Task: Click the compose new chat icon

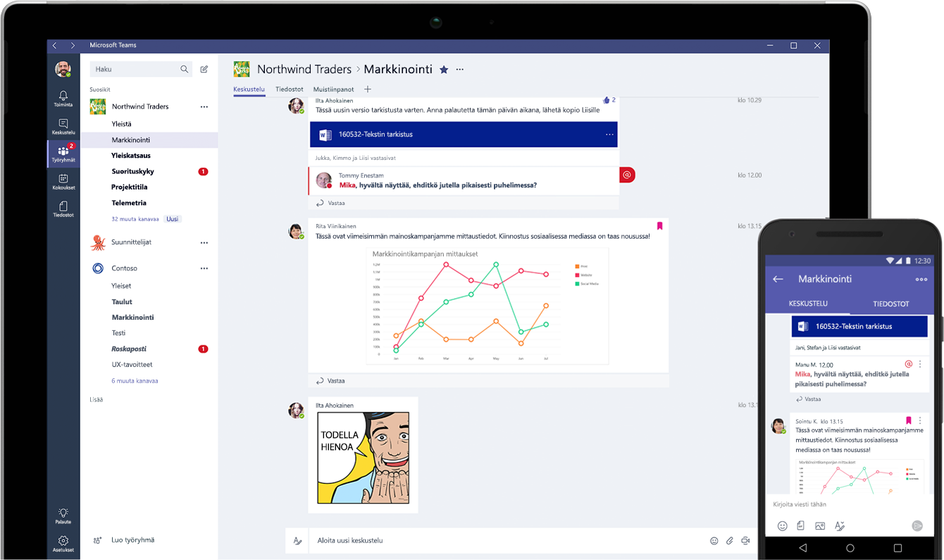Action: coord(204,69)
